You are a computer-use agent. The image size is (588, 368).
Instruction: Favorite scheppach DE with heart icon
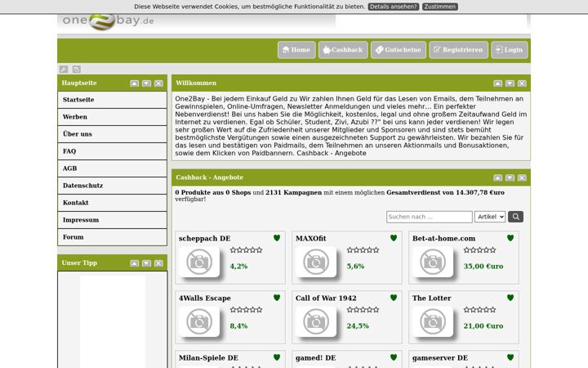[x=277, y=238]
